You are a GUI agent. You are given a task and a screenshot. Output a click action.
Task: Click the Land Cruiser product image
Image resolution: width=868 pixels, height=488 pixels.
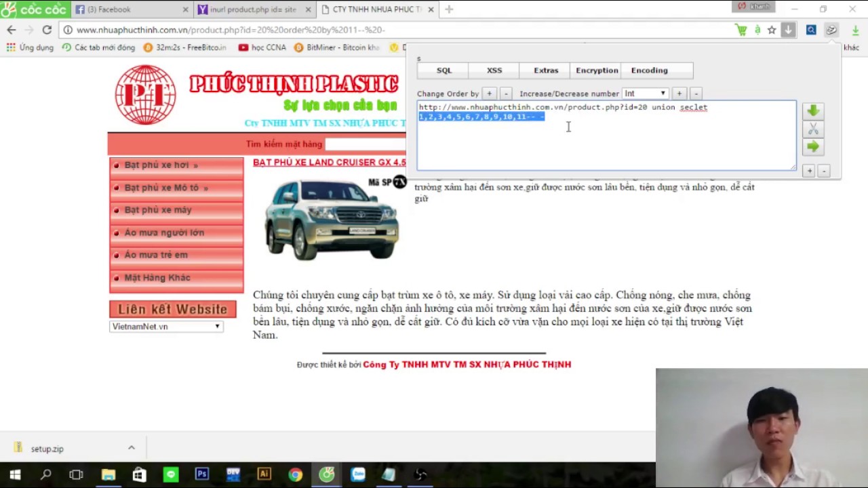(332, 219)
